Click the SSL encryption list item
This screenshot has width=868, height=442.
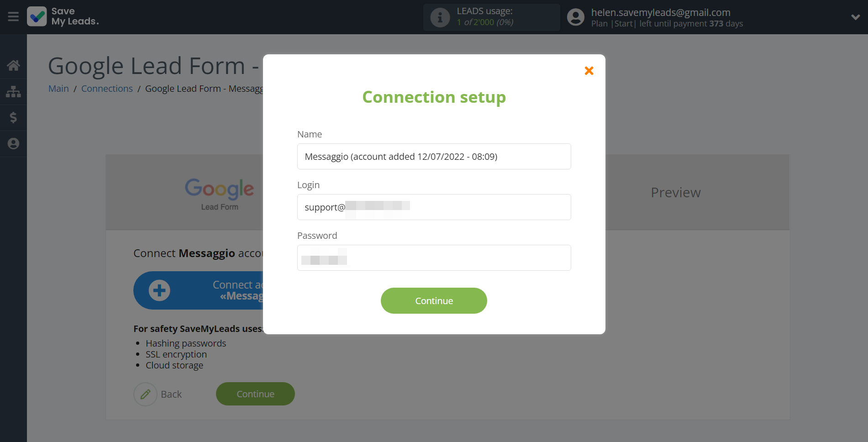tap(176, 354)
